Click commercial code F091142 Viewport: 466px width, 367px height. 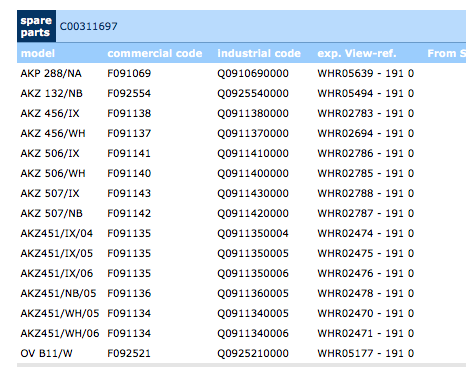(129, 213)
